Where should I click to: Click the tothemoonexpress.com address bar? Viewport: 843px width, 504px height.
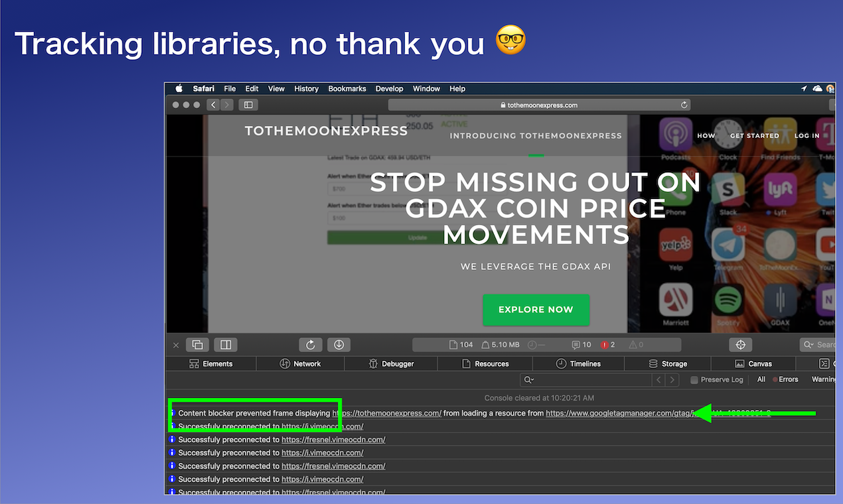[538, 105]
